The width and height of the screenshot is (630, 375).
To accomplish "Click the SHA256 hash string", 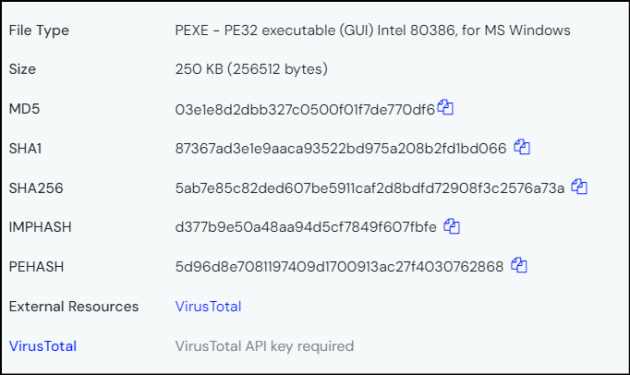I will pyautogui.click(x=370, y=188).
